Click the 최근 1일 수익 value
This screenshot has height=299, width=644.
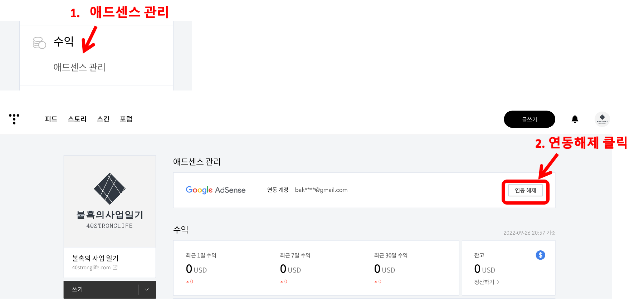pos(196,269)
